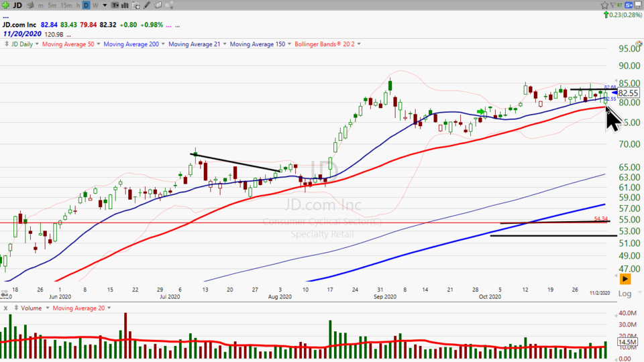Click the pane reorder arrows beside JD Daily

pos(7,44)
